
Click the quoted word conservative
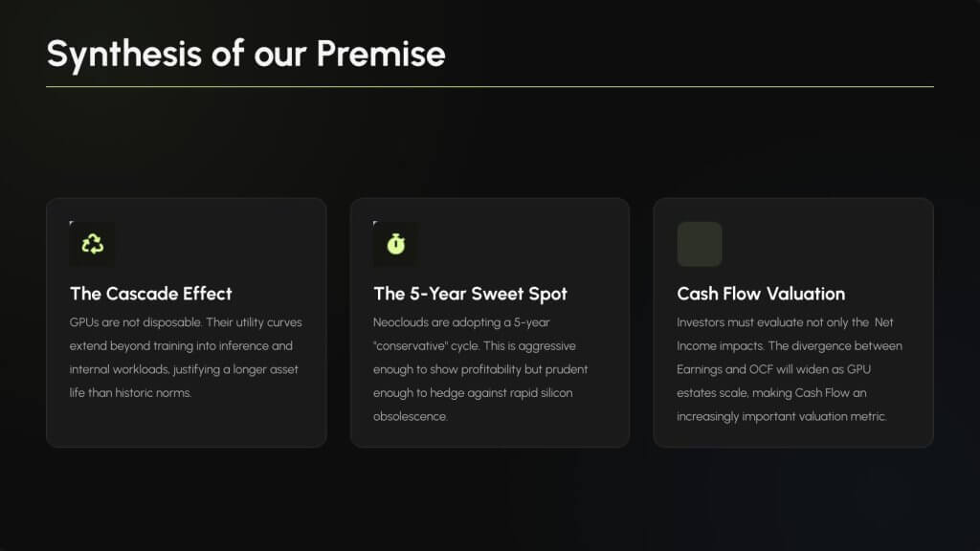pyautogui.click(x=412, y=345)
